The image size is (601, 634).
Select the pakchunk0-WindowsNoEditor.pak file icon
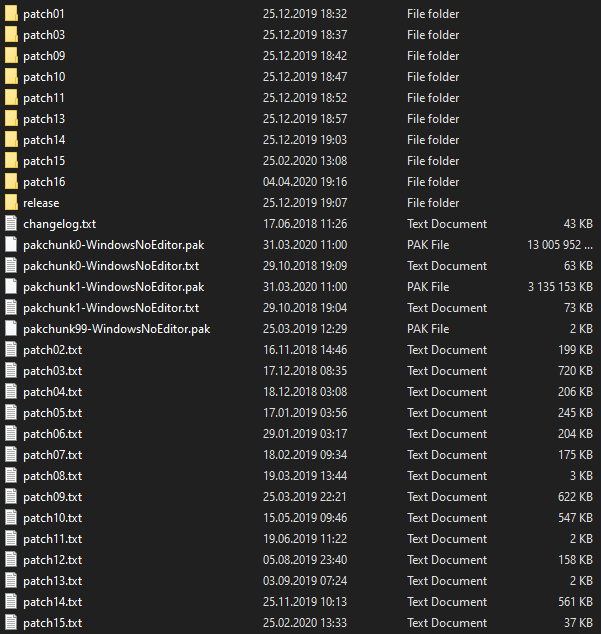pos(11,245)
